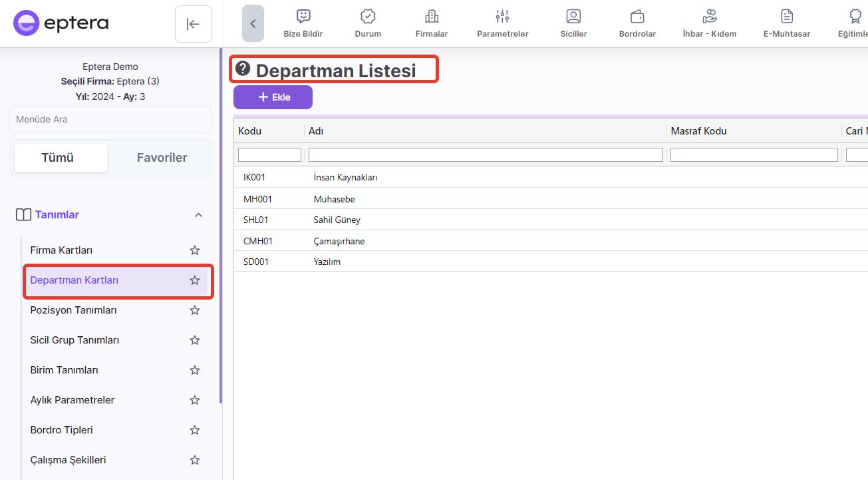Image resolution: width=868 pixels, height=480 pixels.
Task: Open the Bize Bildir feedback icon
Action: tap(303, 17)
